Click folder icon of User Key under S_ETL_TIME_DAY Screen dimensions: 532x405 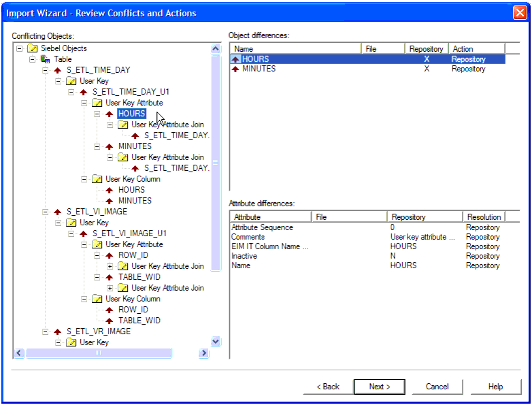click(x=71, y=81)
